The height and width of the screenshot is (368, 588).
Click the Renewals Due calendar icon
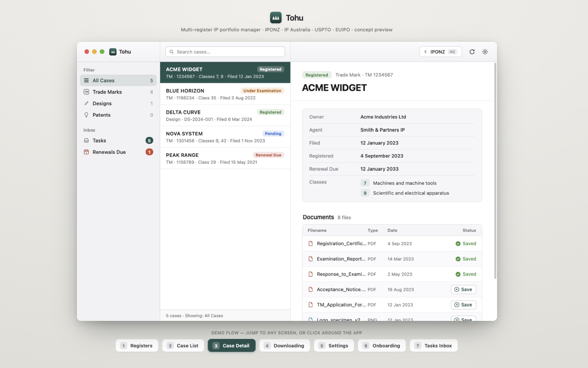86,152
